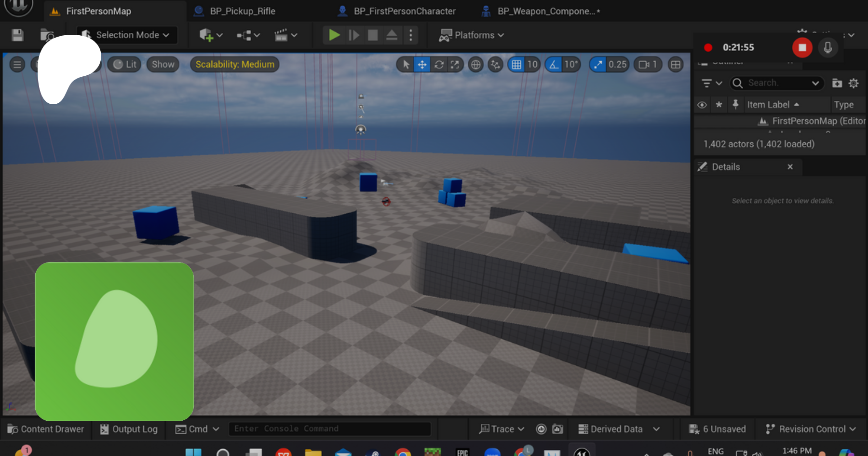Screen dimensions: 868x456
Task: Switch to the BP_Pickup_Rifle tab
Action: [242, 11]
